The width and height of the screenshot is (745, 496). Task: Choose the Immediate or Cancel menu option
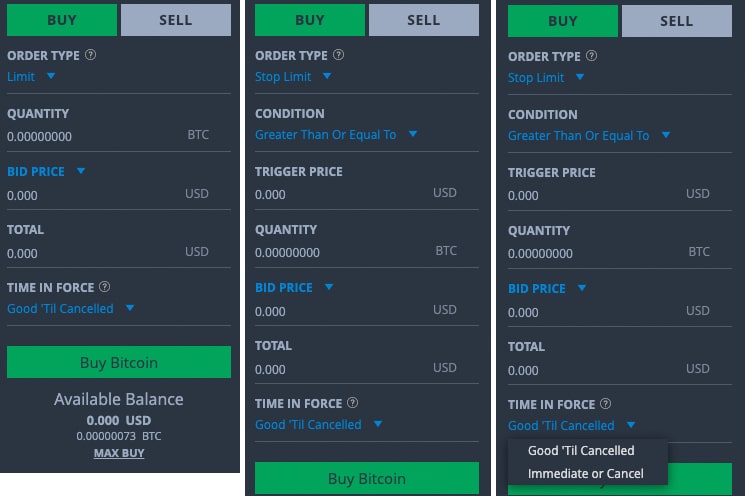tap(585, 473)
